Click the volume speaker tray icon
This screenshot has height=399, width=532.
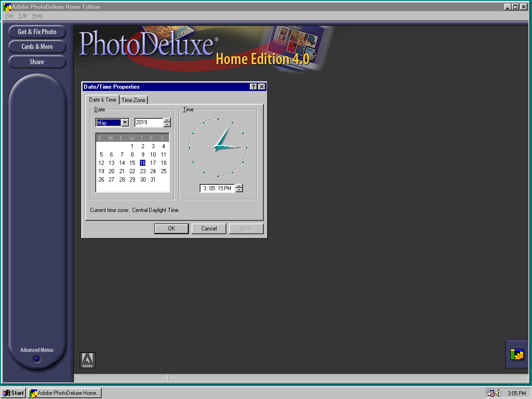tap(499, 393)
